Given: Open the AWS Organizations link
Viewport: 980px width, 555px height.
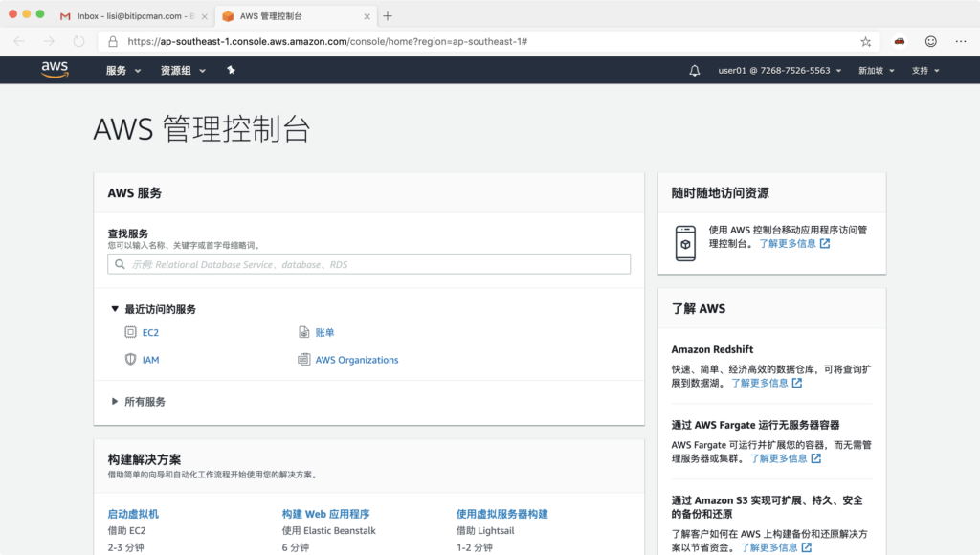Looking at the screenshot, I should click(357, 360).
